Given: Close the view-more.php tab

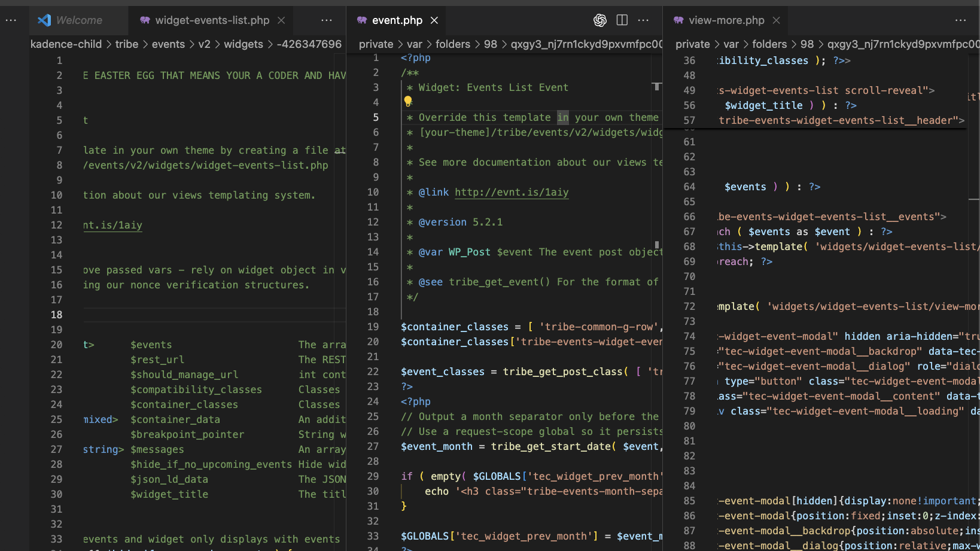Looking at the screenshot, I should point(776,20).
